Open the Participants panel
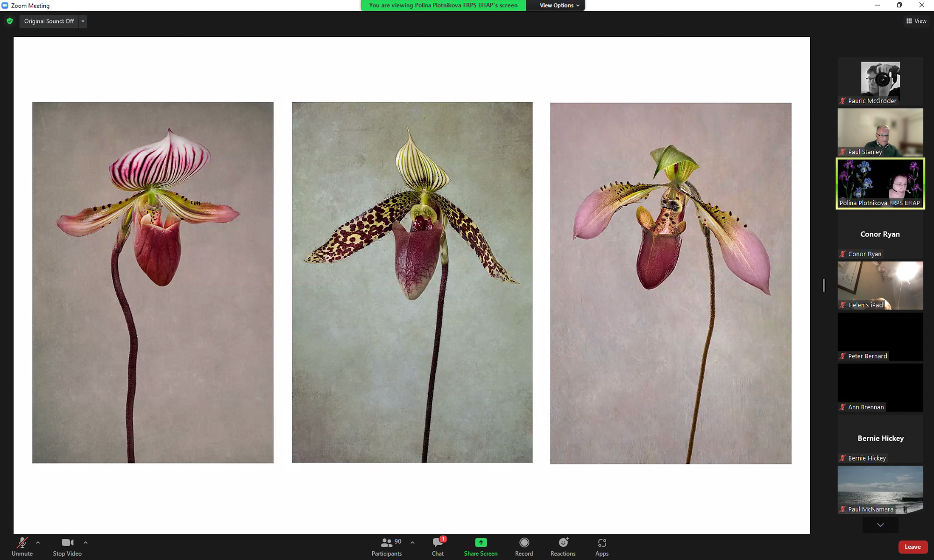This screenshot has width=934, height=560. [x=387, y=546]
